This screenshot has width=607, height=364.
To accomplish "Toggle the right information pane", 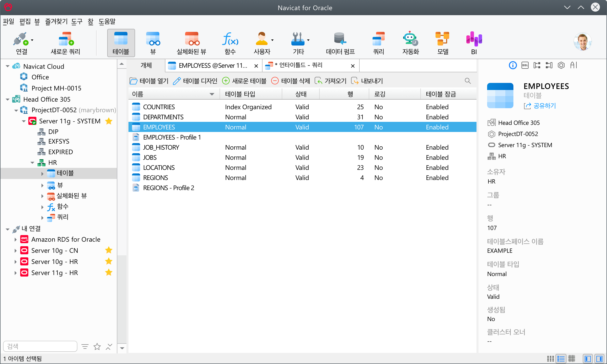I will (x=599, y=358).
